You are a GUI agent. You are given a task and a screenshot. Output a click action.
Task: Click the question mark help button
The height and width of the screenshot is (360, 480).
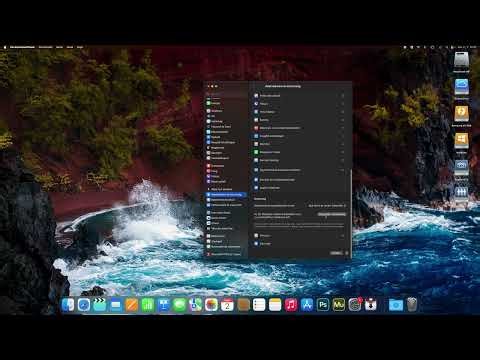[347, 253]
